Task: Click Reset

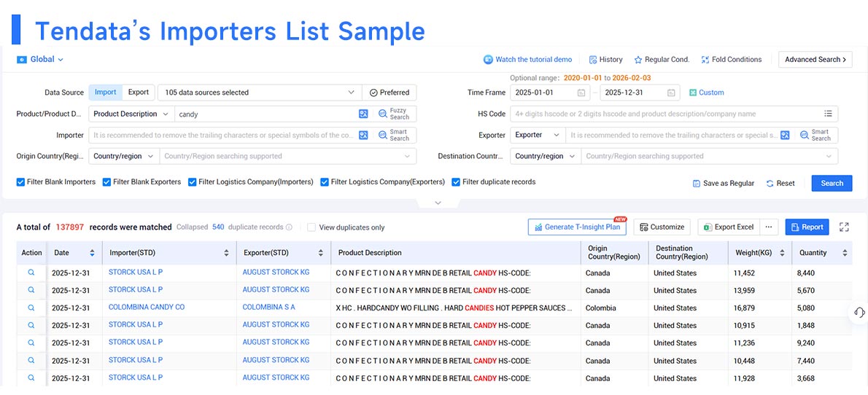Action: (780, 183)
